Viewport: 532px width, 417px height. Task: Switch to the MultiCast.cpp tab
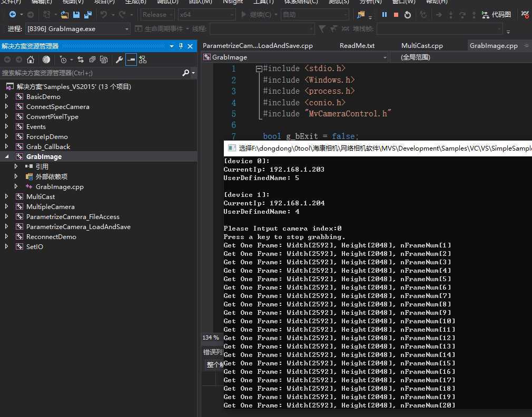point(422,46)
